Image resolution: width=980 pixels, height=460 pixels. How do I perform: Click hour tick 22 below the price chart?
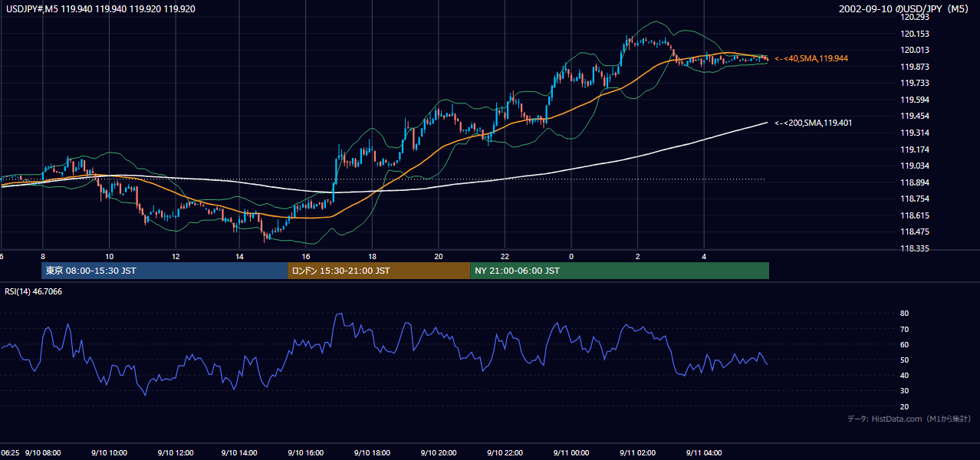point(505,256)
